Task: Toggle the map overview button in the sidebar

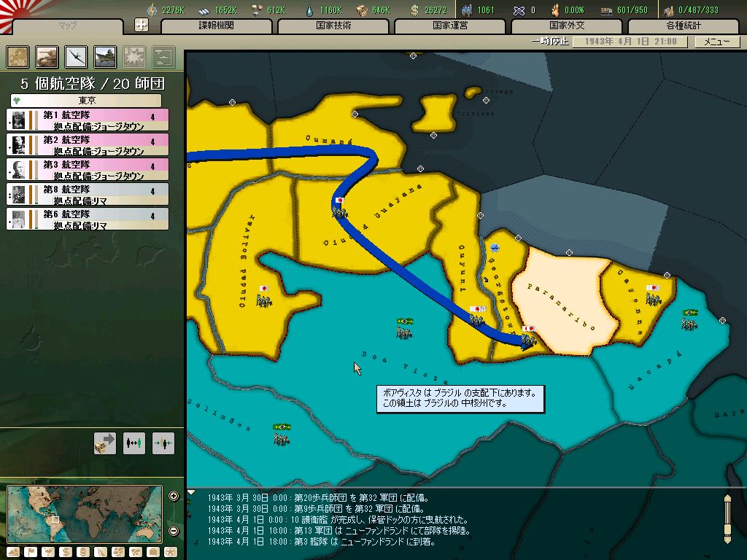Action: pyautogui.click(x=18, y=57)
